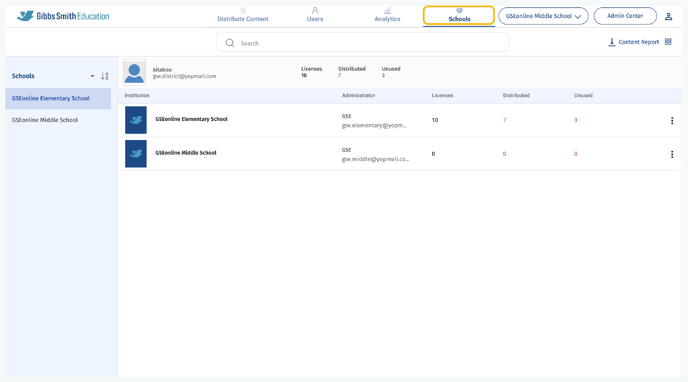
Task: Expand the GSEonline Middle School dropdown
Action: click(x=543, y=16)
